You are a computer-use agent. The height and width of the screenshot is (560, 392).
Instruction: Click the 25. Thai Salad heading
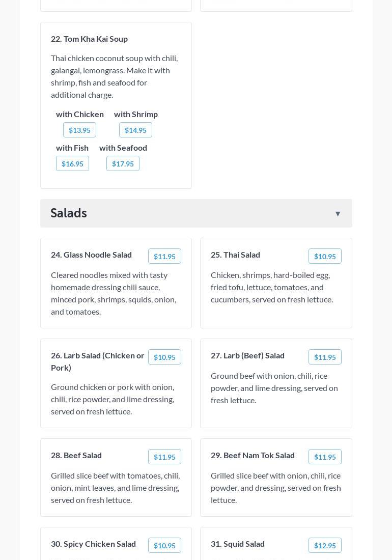tap(235, 255)
